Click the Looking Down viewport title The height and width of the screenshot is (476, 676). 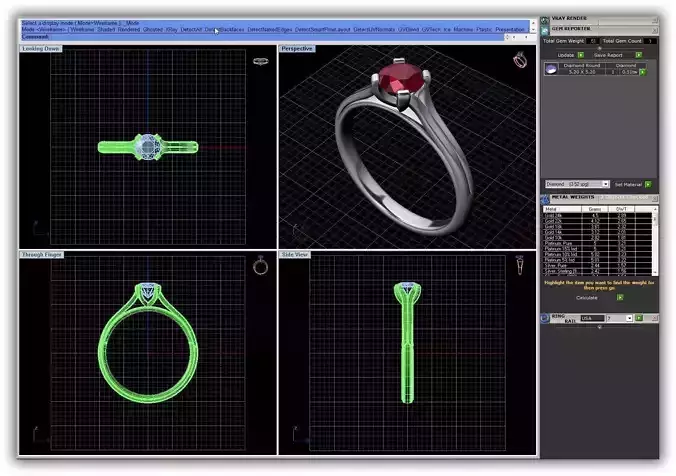[41, 49]
